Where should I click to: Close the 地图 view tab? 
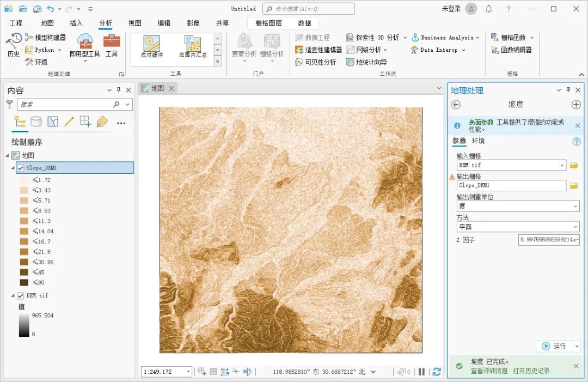point(171,88)
